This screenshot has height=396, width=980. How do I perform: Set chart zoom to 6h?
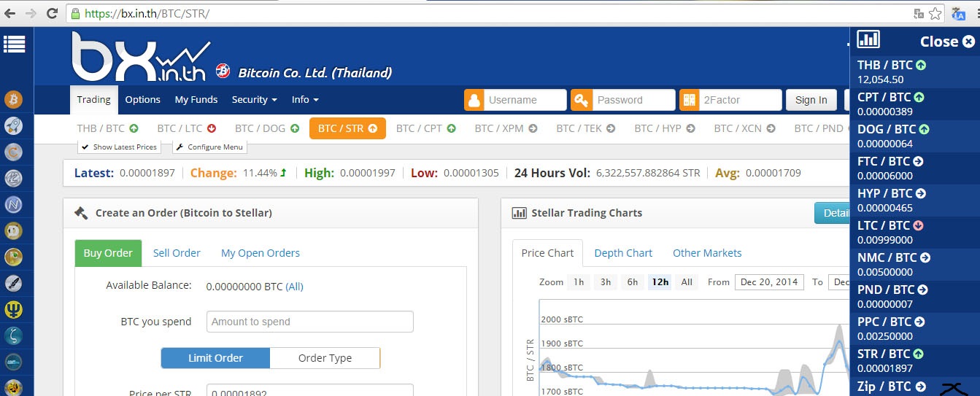pos(633,282)
